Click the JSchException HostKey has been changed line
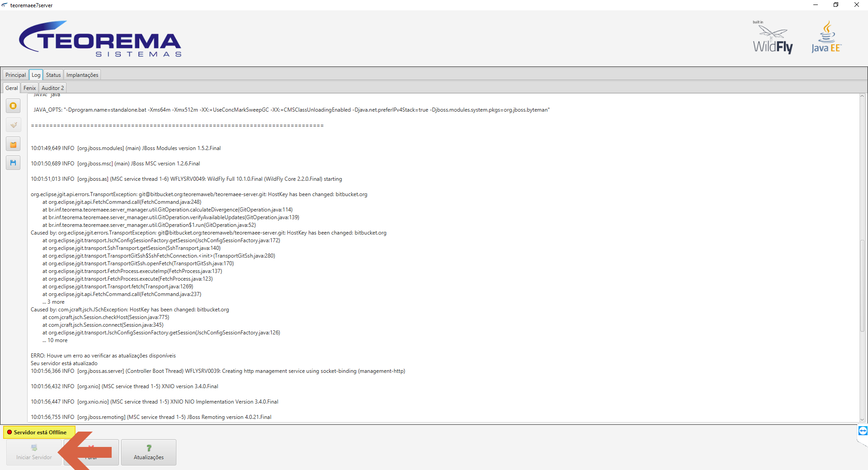 (x=130, y=310)
